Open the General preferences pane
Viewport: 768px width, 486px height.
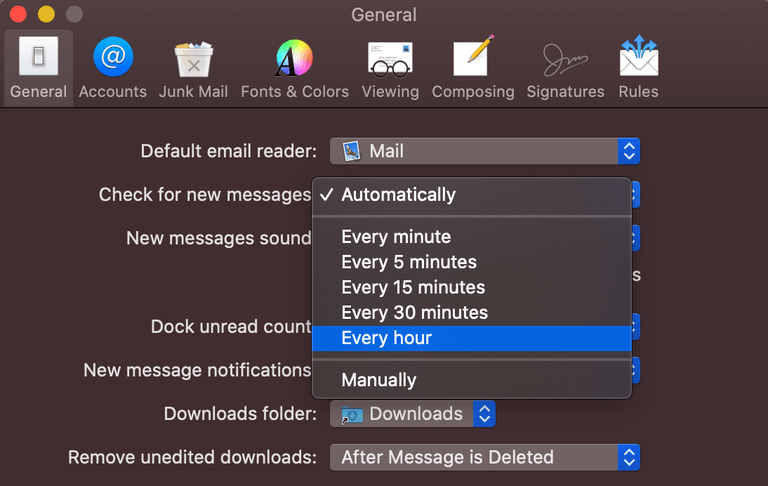click(38, 68)
